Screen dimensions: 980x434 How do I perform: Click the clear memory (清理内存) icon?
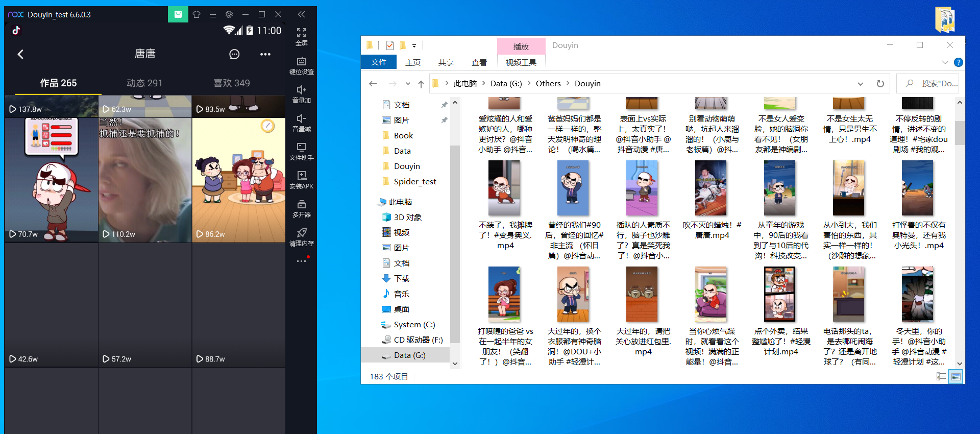(302, 233)
